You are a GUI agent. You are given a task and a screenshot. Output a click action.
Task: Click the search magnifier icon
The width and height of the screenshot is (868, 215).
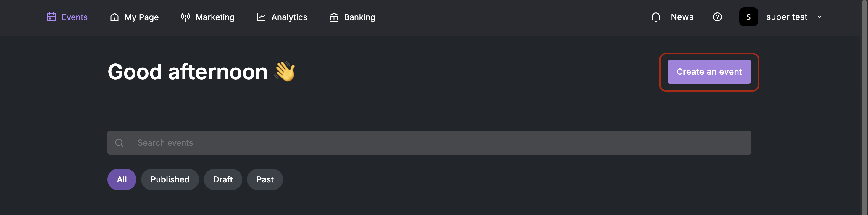119,143
